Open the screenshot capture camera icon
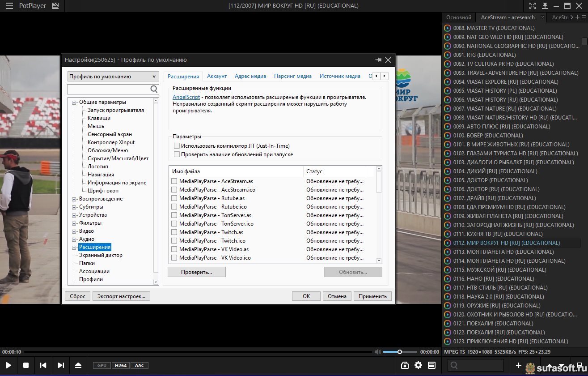This screenshot has height=376, width=588. (405, 365)
